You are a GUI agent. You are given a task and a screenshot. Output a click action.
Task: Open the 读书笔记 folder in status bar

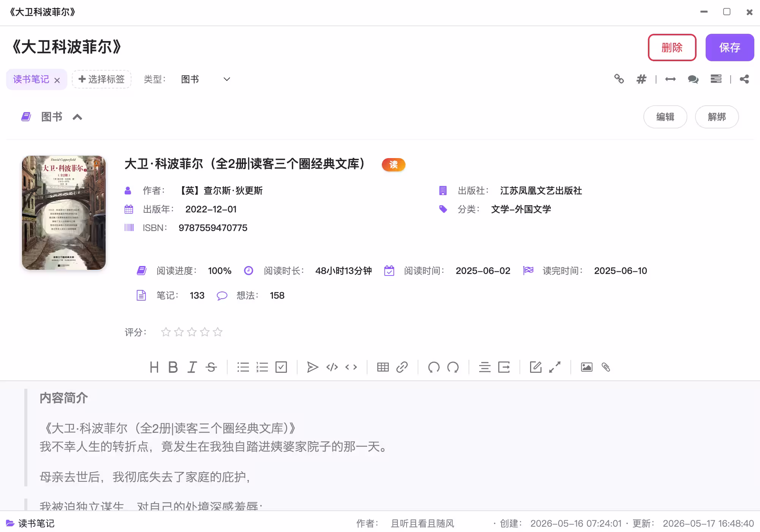(x=30, y=523)
